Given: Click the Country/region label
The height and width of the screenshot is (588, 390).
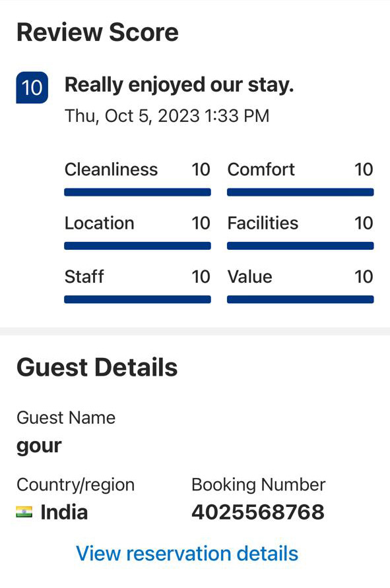Looking at the screenshot, I should [x=75, y=485].
